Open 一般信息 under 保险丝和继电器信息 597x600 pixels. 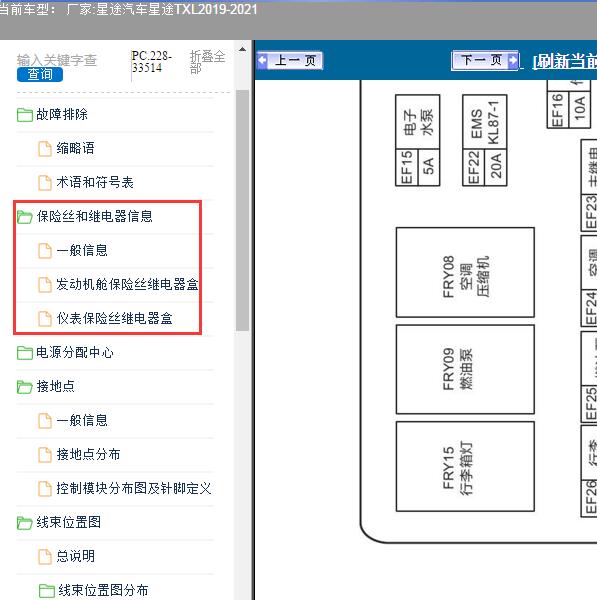(x=82, y=251)
